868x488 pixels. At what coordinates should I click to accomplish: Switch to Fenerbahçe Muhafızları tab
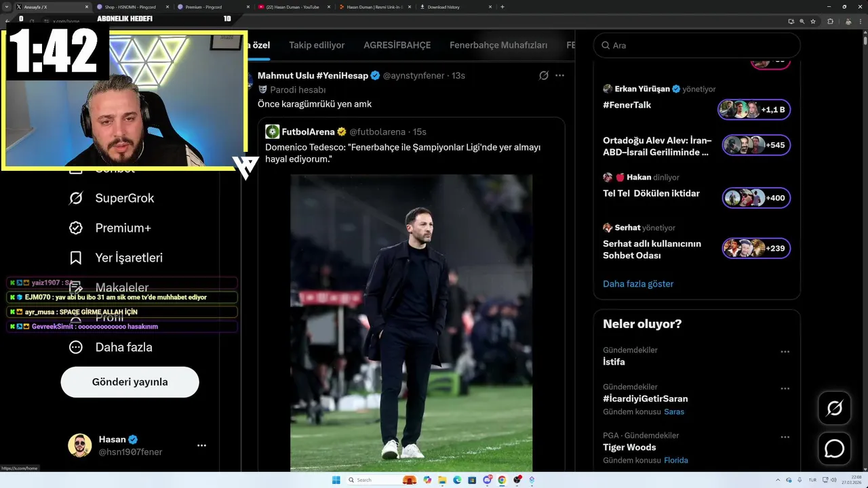(498, 45)
